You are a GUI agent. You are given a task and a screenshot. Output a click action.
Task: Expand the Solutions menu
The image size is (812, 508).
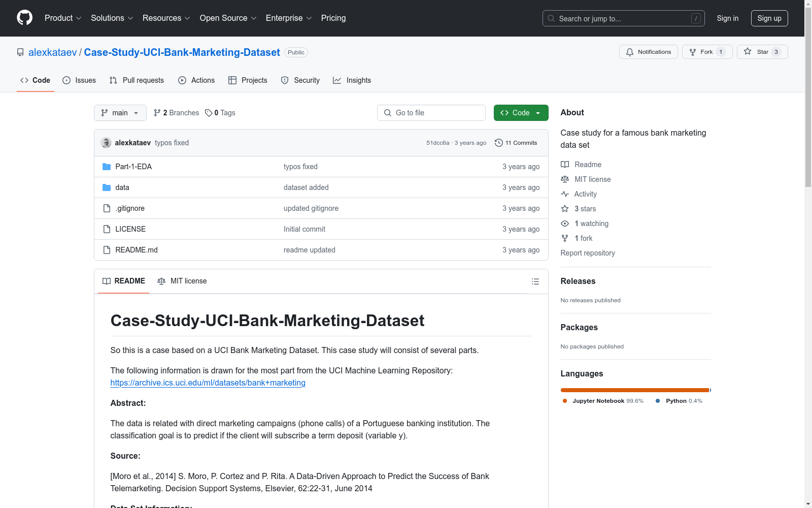pos(112,18)
